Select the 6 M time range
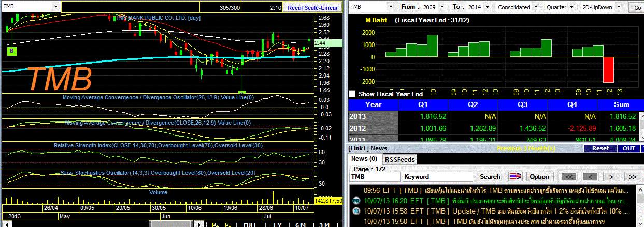Viewport: 644px width, 227px height. point(300,224)
